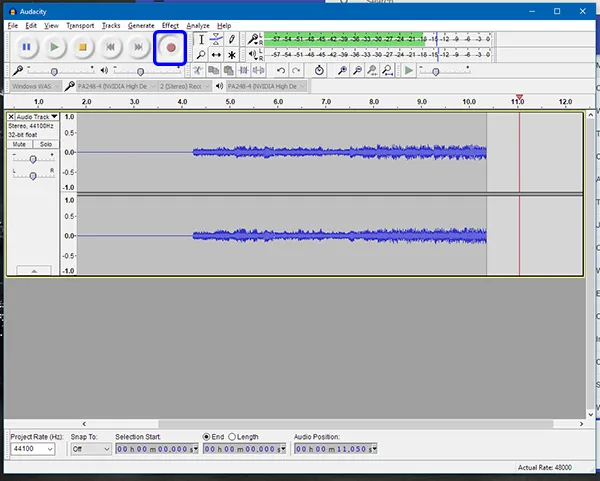Image resolution: width=600 pixels, height=481 pixels.
Task: Open Selection Start time format dropdown arrow
Action: click(196, 448)
